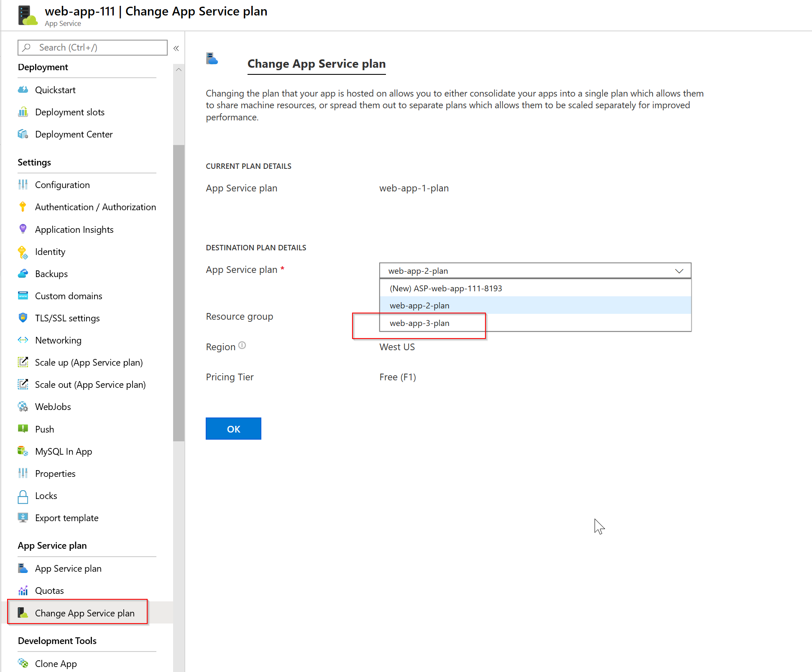The image size is (812, 672).
Task: Open App Service plan dropdown arrow
Action: pyautogui.click(x=679, y=271)
